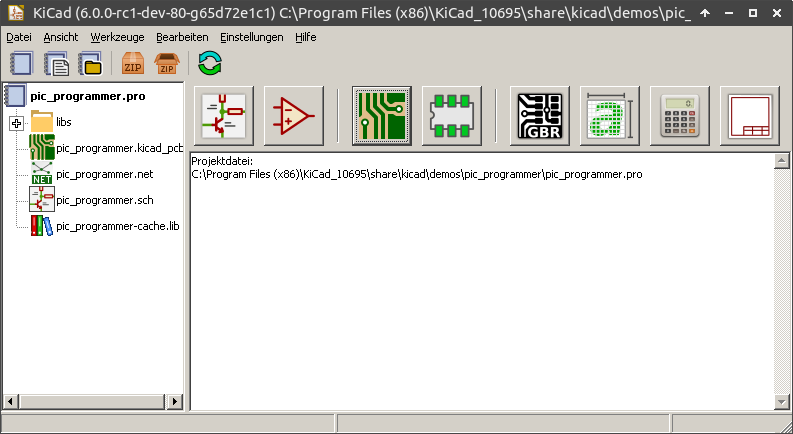This screenshot has height=434, width=793.
Task: Select pic_programmer.sch schematic file
Action: 105,200
